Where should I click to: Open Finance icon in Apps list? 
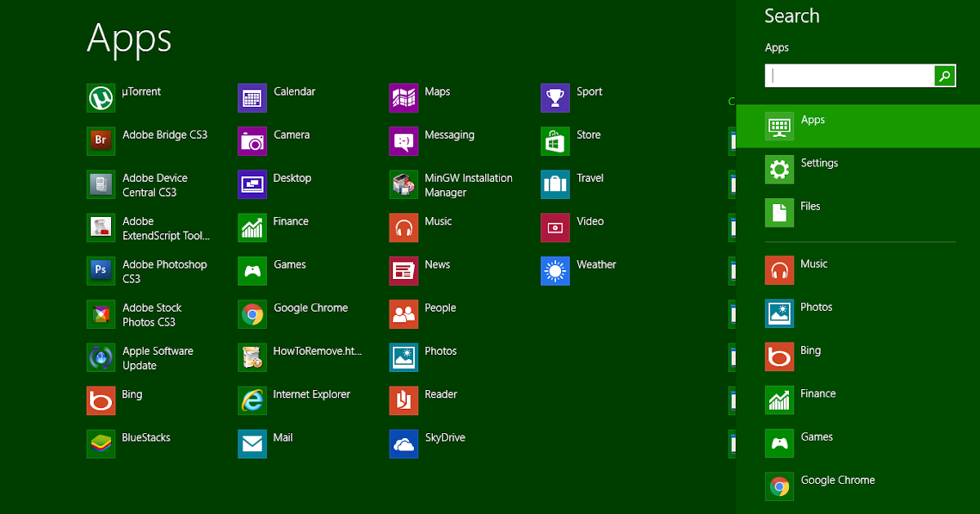pyautogui.click(x=252, y=228)
